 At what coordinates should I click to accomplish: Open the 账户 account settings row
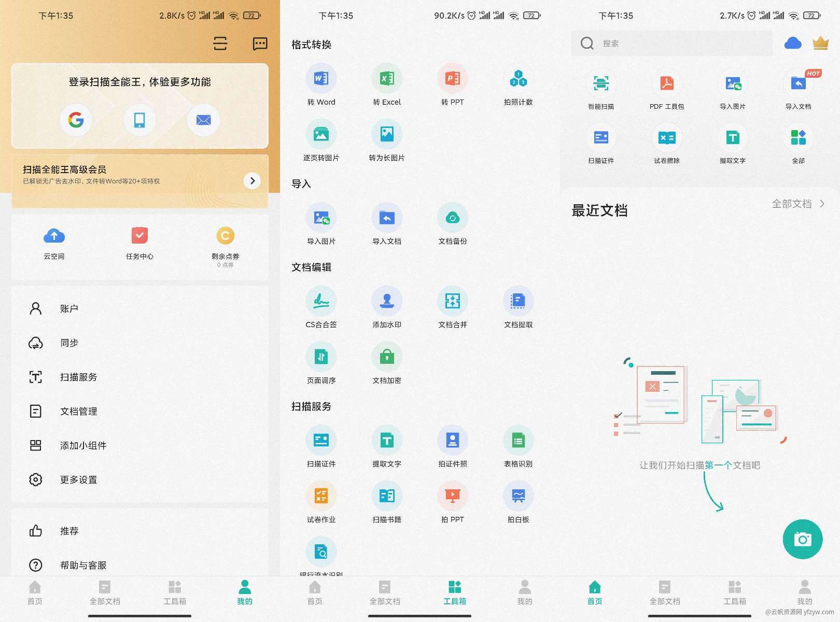coord(139,308)
